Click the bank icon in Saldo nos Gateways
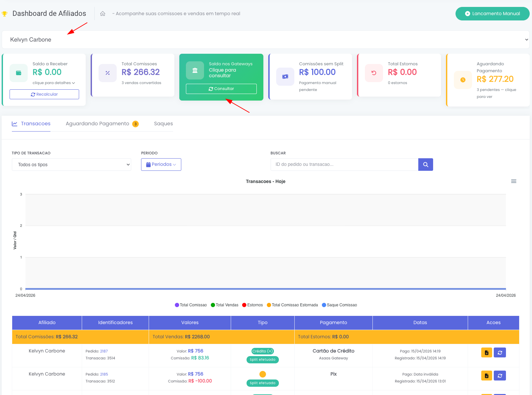532x395 pixels. click(195, 70)
